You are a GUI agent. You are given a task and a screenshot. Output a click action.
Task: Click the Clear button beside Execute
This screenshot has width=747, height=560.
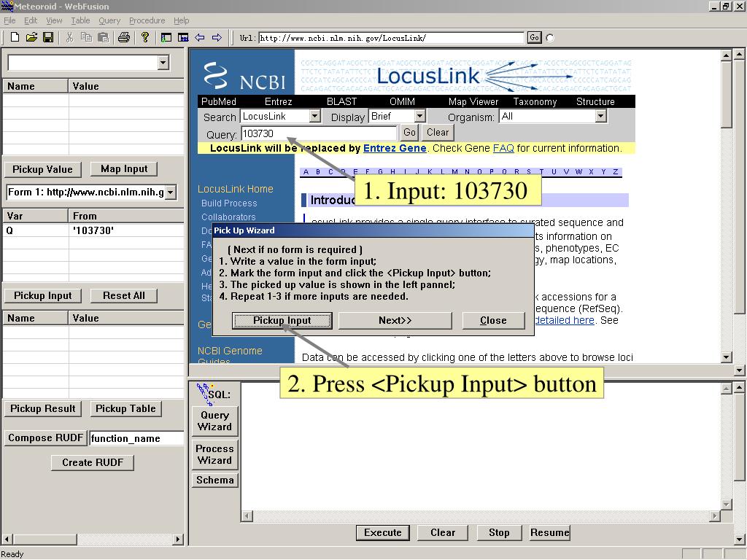pyautogui.click(x=443, y=532)
